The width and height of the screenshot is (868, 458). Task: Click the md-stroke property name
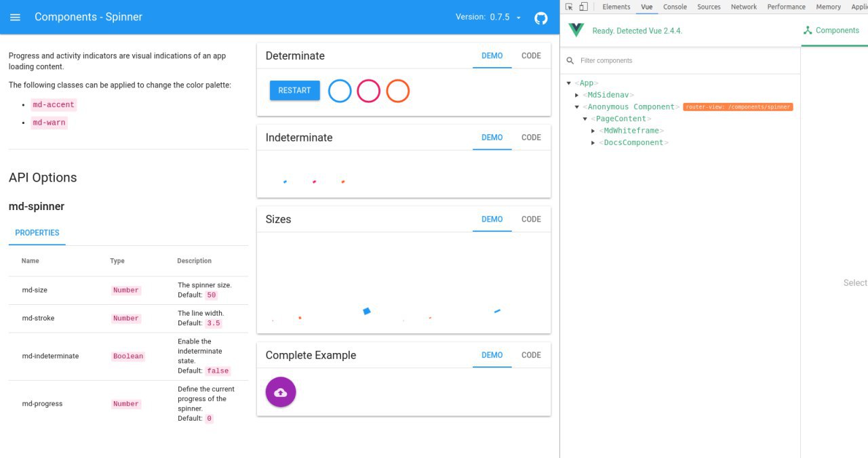pos(38,318)
